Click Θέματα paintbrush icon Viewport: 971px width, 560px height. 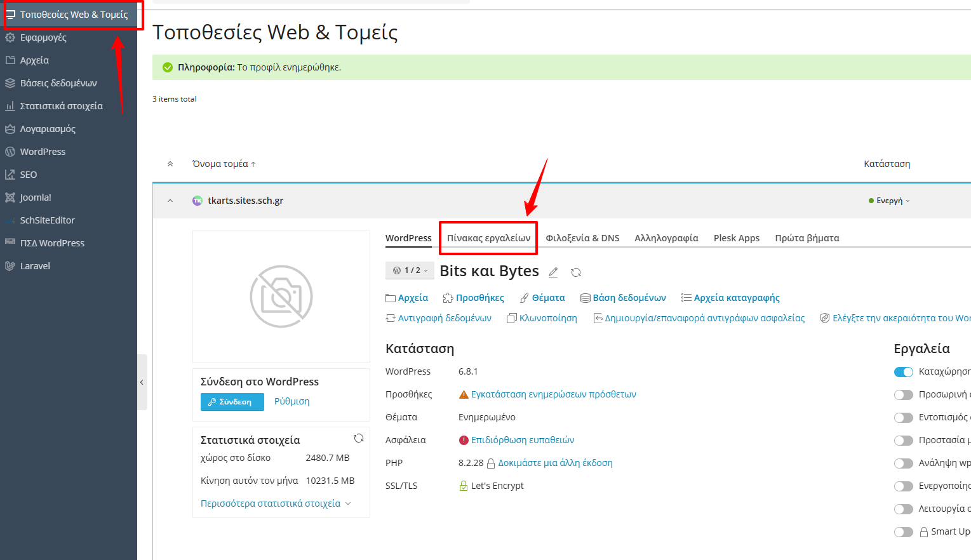pyautogui.click(x=525, y=298)
